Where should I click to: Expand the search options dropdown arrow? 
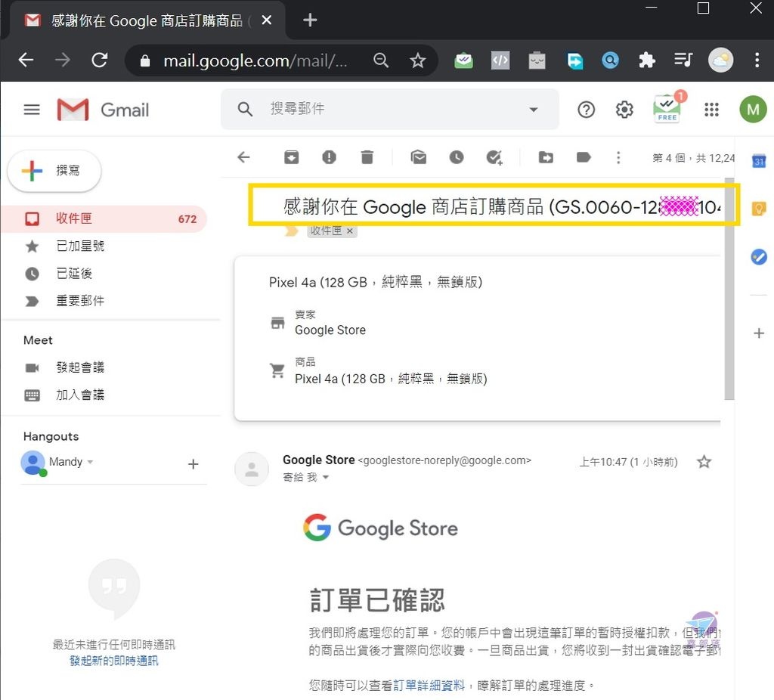coord(534,109)
